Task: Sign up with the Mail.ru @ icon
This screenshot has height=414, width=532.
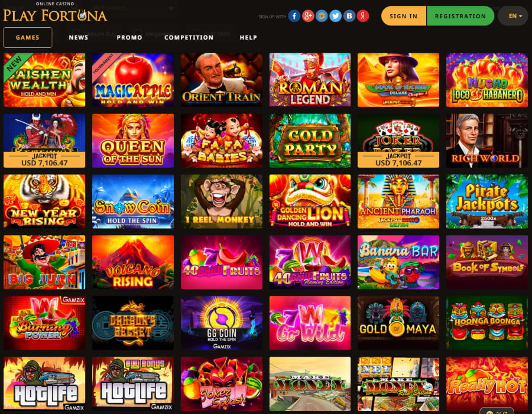Action: [x=322, y=16]
